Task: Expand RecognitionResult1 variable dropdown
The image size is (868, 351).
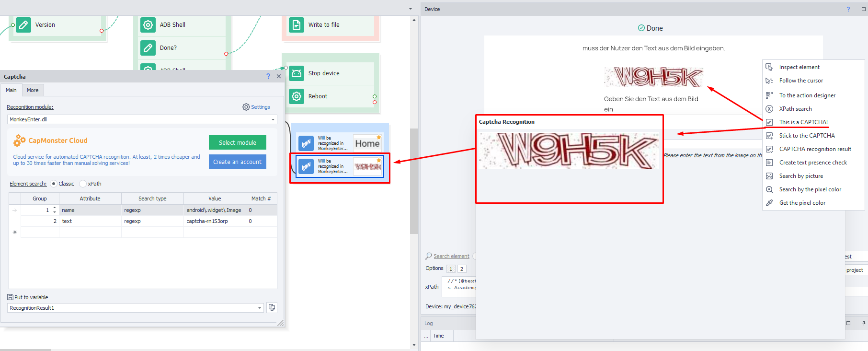Action: [260, 308]
